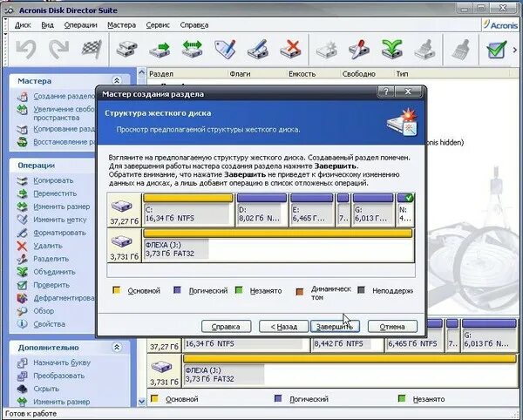Select the new N: partition with checkmark
Image resolution: width=523 pixels, height=420 pixels.
405,210
